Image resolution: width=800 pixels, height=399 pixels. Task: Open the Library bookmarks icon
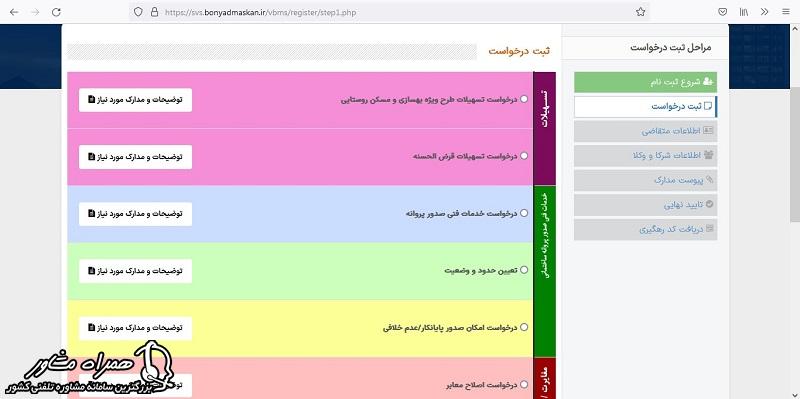pos(744,12)
